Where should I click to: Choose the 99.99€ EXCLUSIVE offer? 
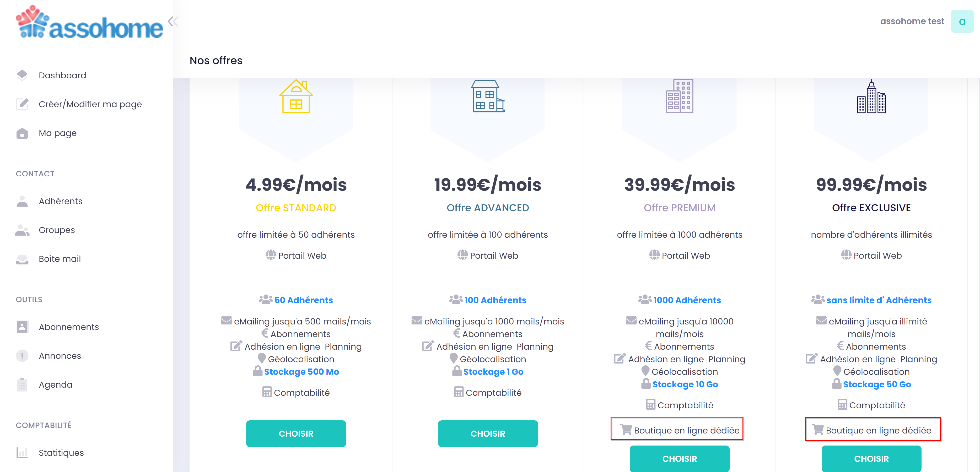click(871, 459)
